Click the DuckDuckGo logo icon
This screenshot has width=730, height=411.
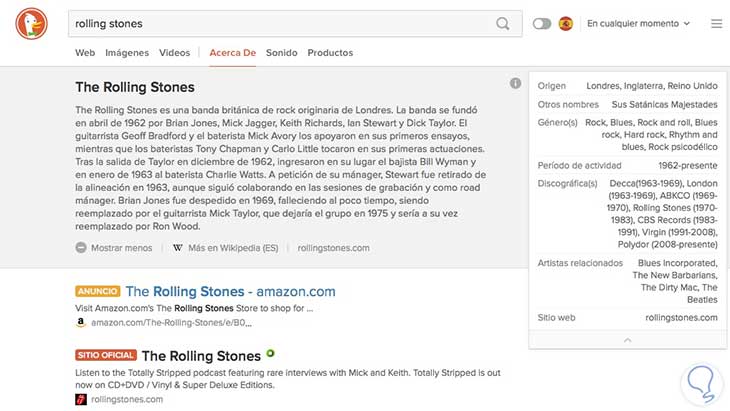click(30, 24)
